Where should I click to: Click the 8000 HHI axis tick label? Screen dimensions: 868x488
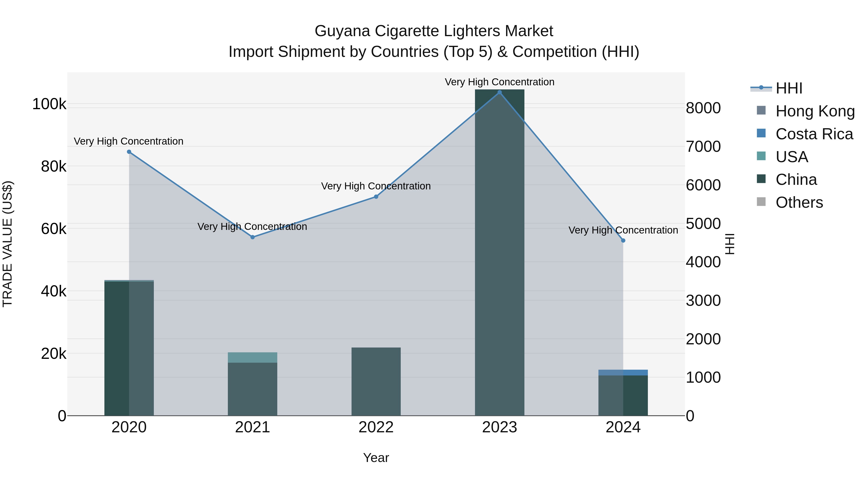(x=704, y=108)
